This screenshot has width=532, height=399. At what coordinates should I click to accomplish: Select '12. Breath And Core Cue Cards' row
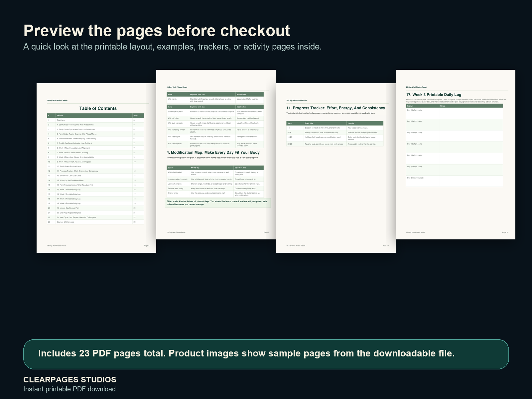coord(95,176)
